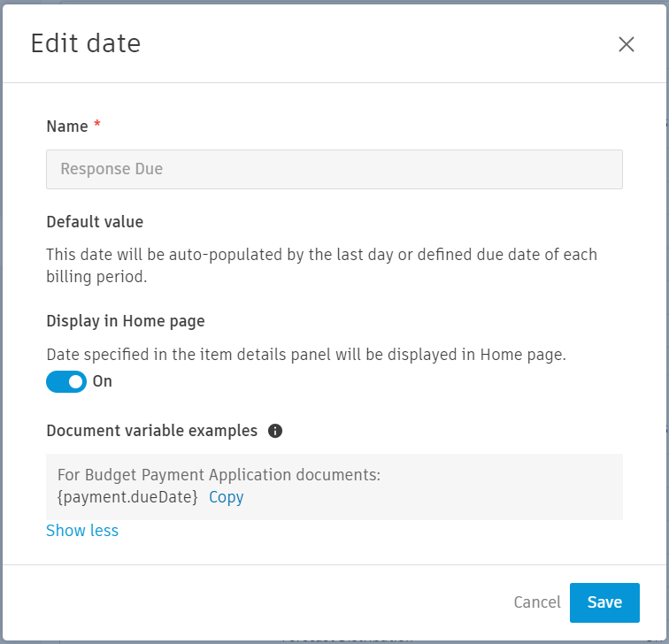
Task: Save the date changes
Action: tap(604, 602)
